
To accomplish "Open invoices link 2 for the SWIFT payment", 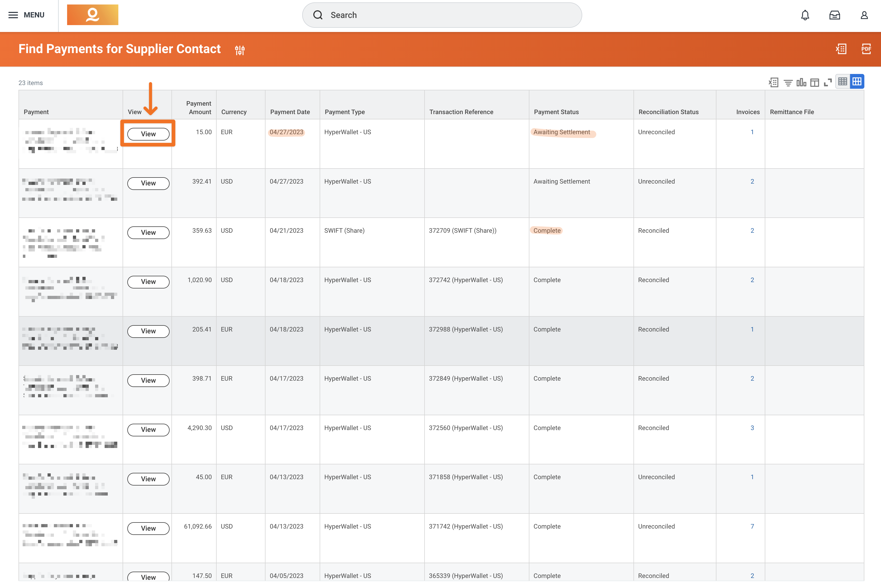I will (x=752, y=231).
